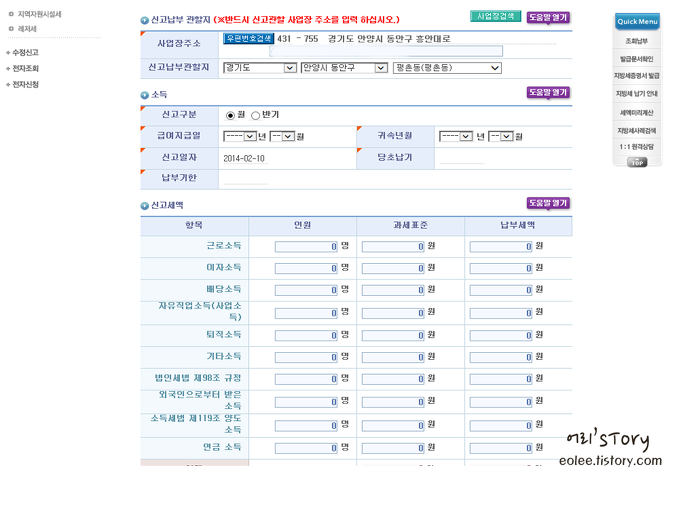Click 퇴직소득 인원 input field

306,336
